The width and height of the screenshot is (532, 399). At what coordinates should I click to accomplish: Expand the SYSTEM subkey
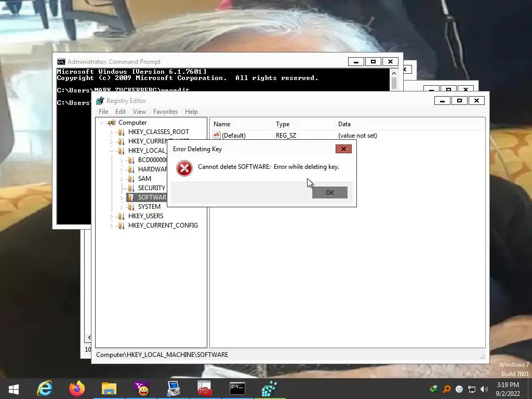pyautogui.click(x=121, y=207)
